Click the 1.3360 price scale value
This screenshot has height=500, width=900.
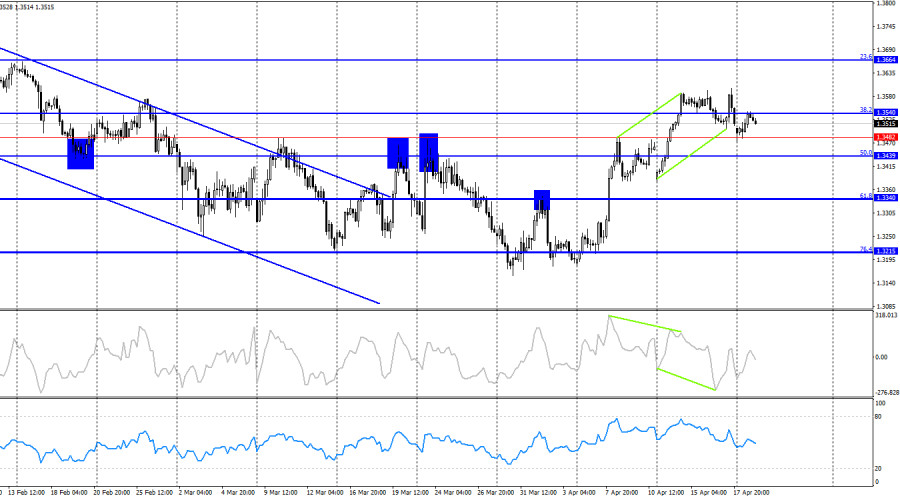click(886, 189)
